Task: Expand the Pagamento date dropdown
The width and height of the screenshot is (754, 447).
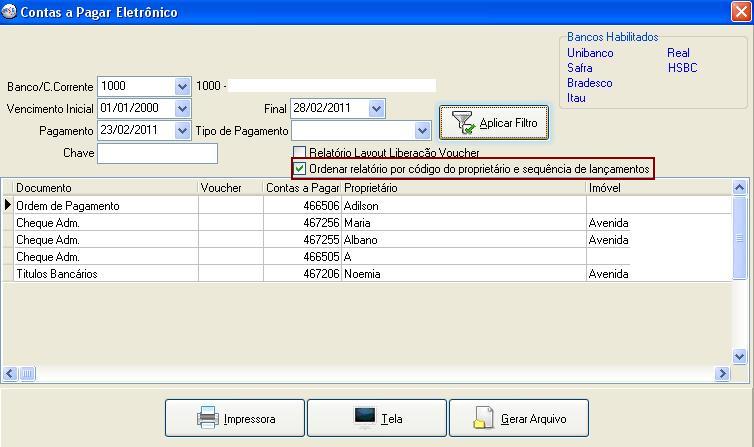Action: pos(182,130)
